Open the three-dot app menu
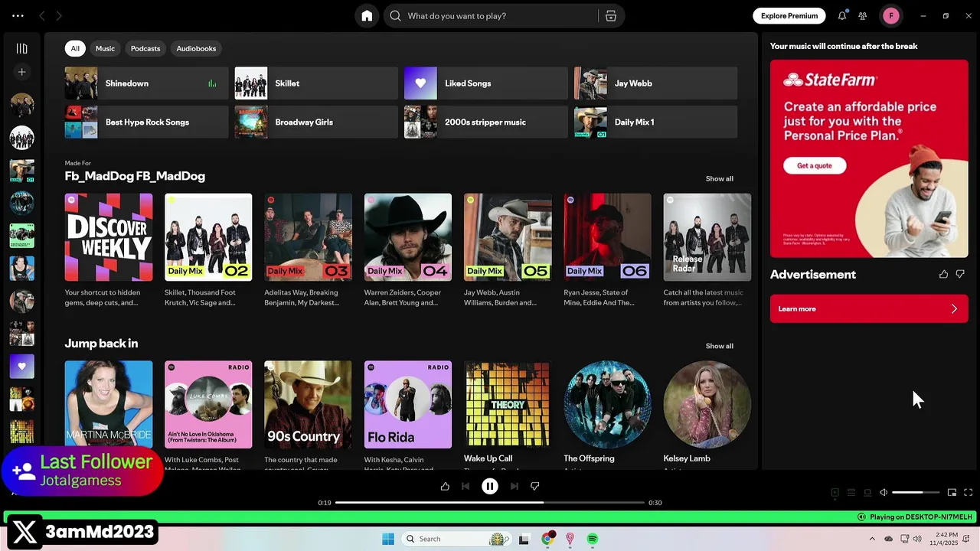The width and height of the screenshot is (980, 551). pos(18,15)
